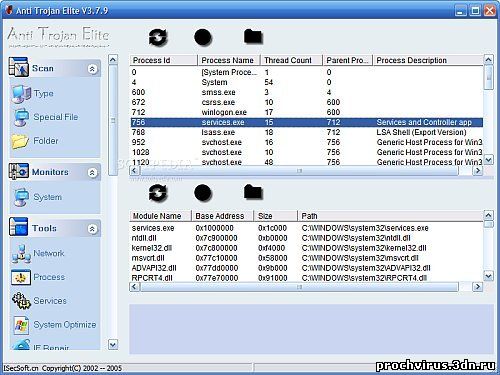Open the Services tool gears icon
The image size is (500, 375).
[x=21, y=301]
